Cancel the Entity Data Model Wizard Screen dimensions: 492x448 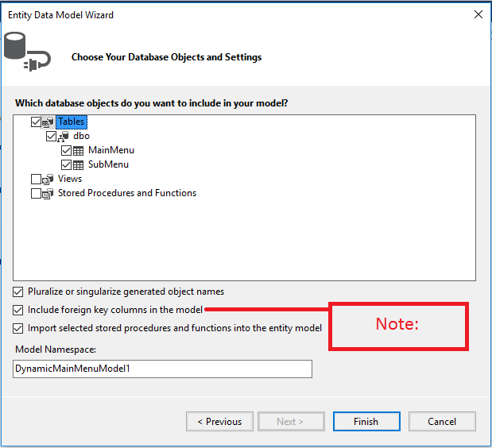coord(442,422)
